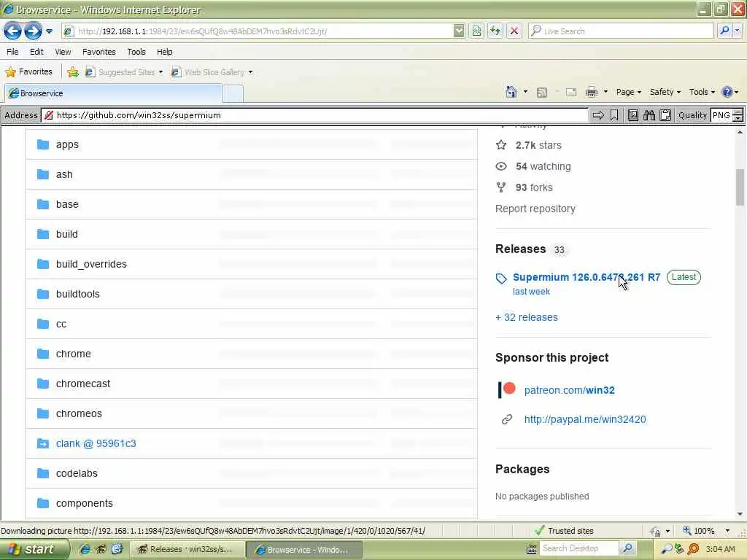The height and width of the screenshot is (560, 747).
Task: Click the + 32 releases link
Action: [x=527, y=318]
